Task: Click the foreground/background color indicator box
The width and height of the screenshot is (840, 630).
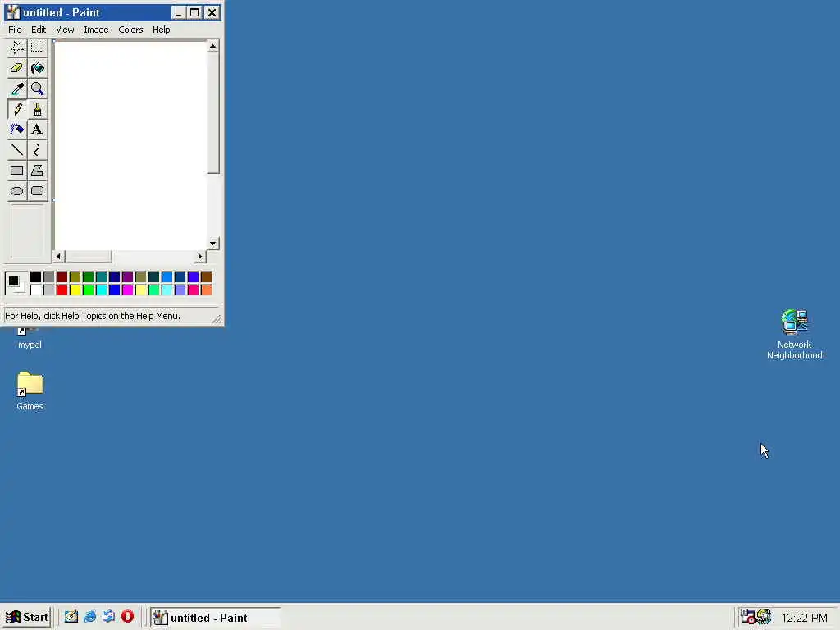Action: click(16, 283)
